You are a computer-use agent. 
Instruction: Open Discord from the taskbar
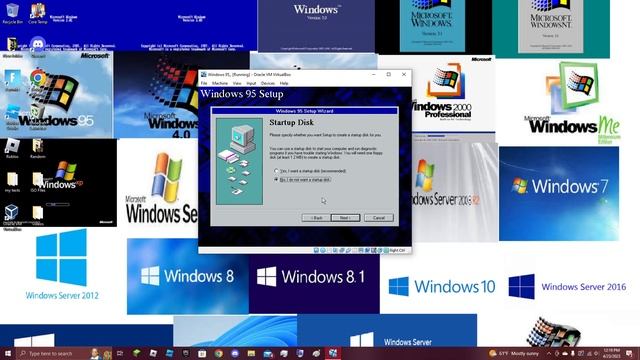[x=235, y=353]
